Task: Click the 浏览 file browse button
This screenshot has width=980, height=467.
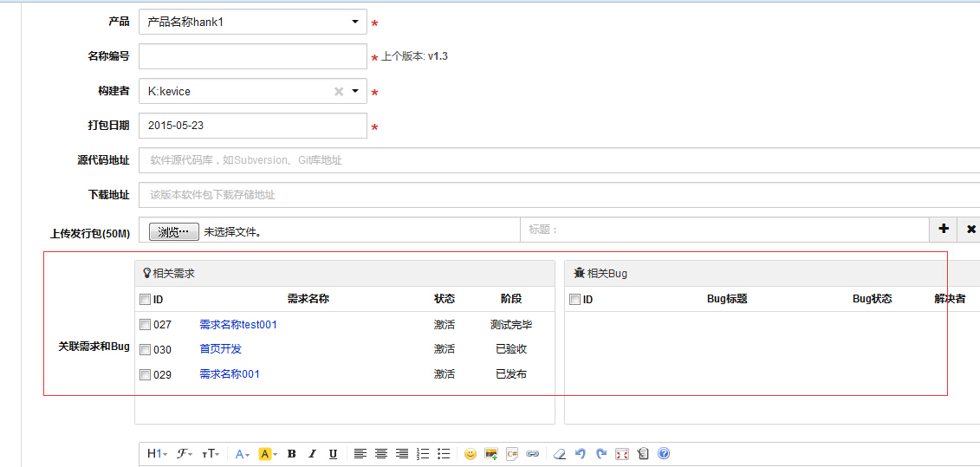Action: (x=173, y=232)
